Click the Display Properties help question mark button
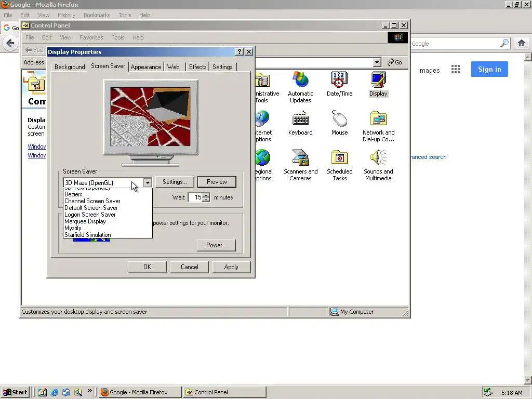The width and height of the screenshot is (532, 399). (240, 51)
